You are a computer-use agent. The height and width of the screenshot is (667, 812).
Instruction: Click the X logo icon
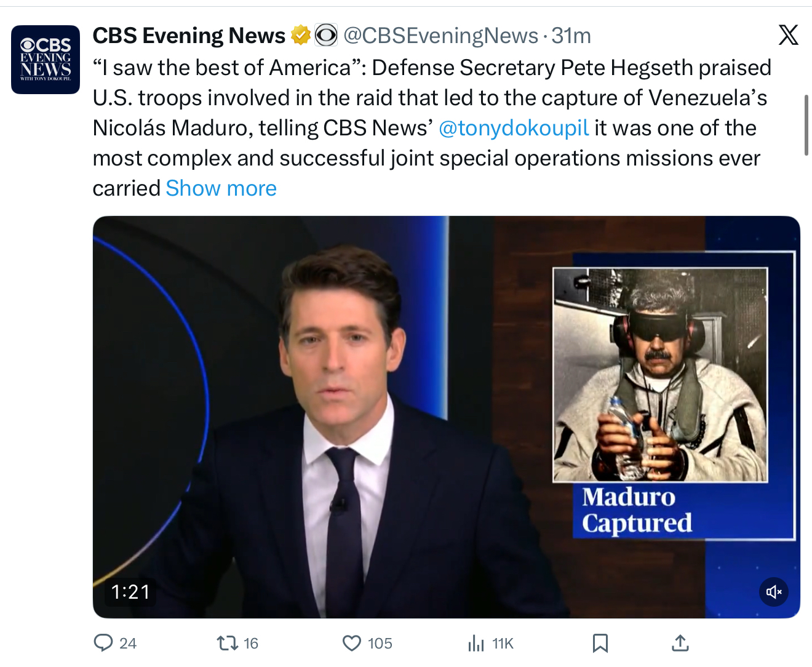click(x=788, y=35)
